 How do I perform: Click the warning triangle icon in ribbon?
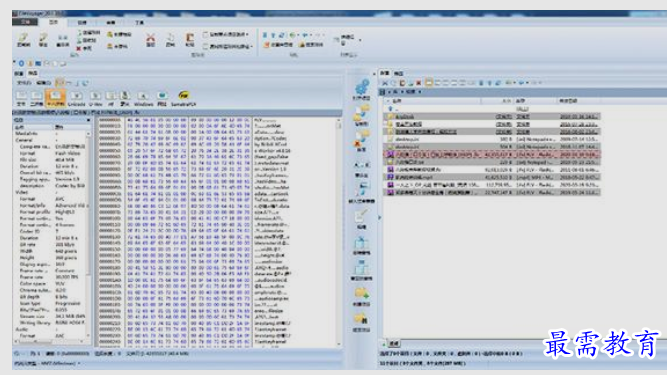pyautogui.click(x=302, y=44)
